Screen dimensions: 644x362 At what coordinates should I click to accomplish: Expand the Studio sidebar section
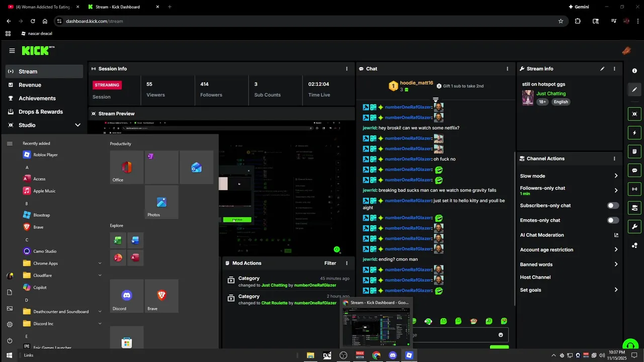77,125
